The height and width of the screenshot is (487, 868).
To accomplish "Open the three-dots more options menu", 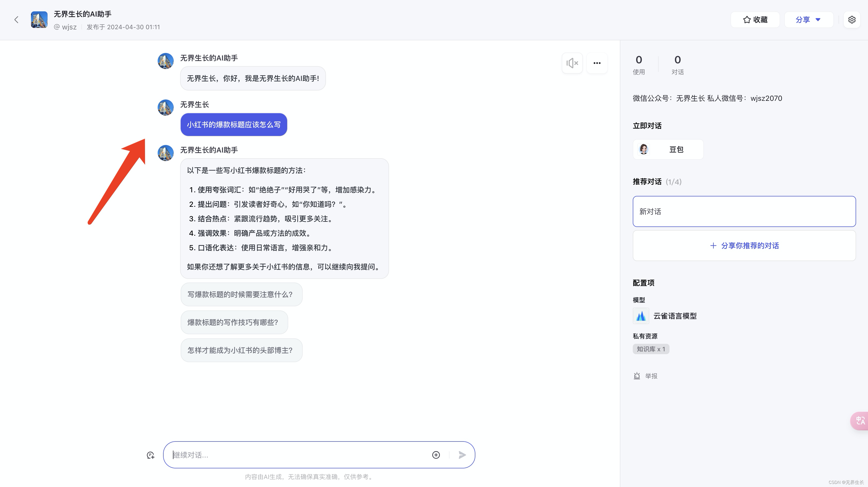I will pyautogui.click(x=597, y=63).
